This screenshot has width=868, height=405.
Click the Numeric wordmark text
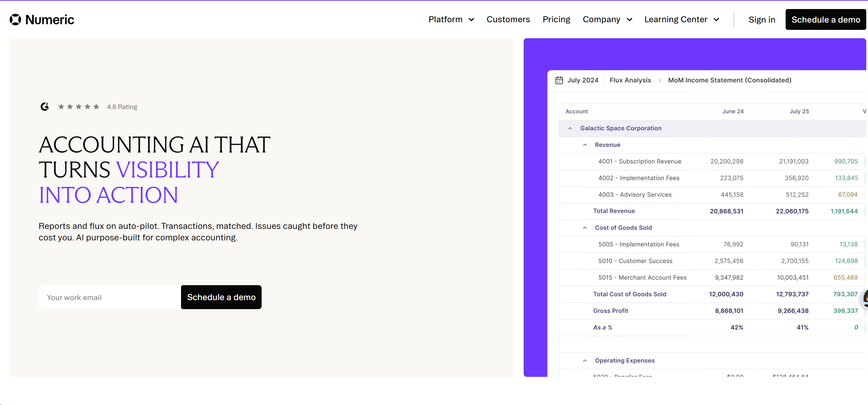(x=50, y=20)
